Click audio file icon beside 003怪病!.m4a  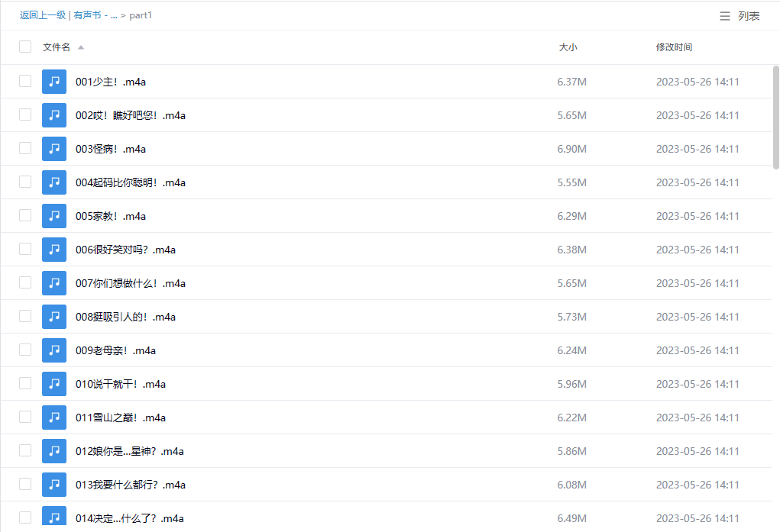click(53, 149)
